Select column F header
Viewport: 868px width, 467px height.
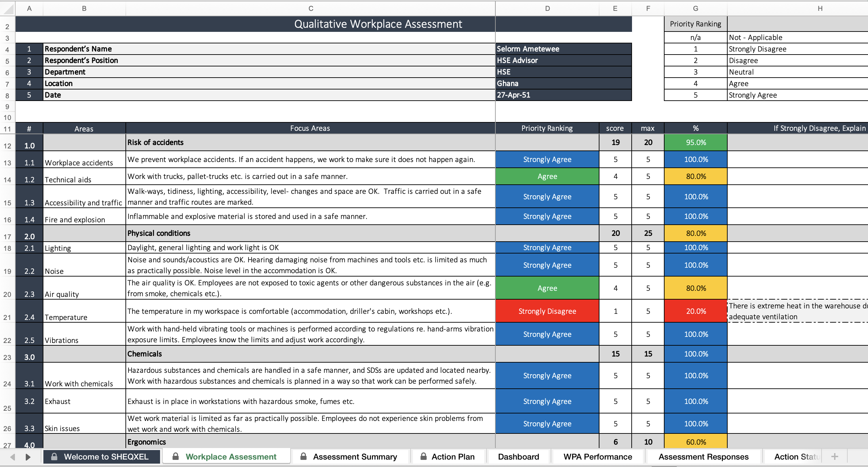648,8
